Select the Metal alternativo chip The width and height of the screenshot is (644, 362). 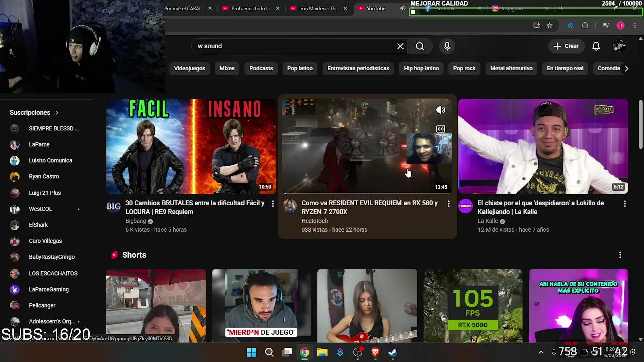coord(511,68)
